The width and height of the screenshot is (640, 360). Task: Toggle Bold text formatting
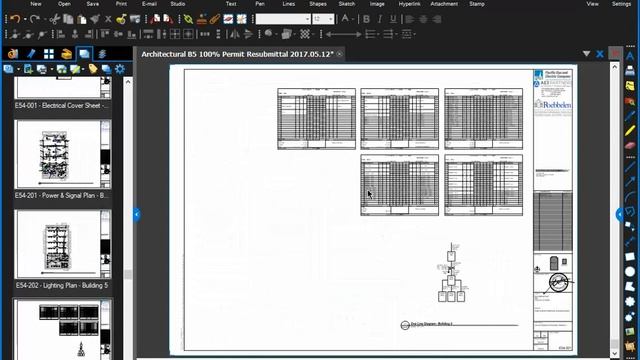point(366,19)
